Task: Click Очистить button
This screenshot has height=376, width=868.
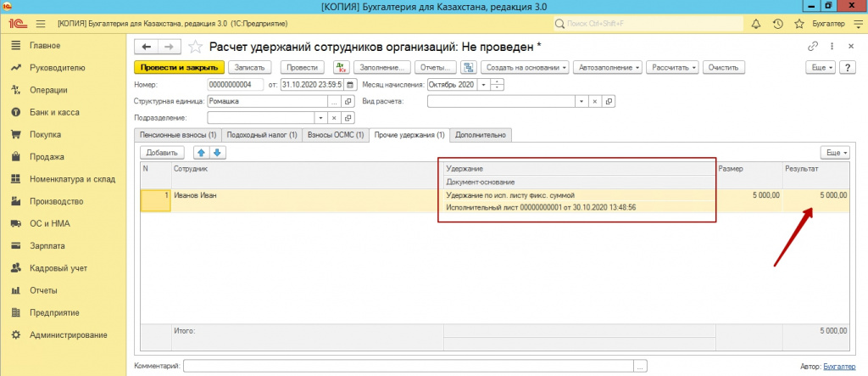Action: [x=724, y=67]
